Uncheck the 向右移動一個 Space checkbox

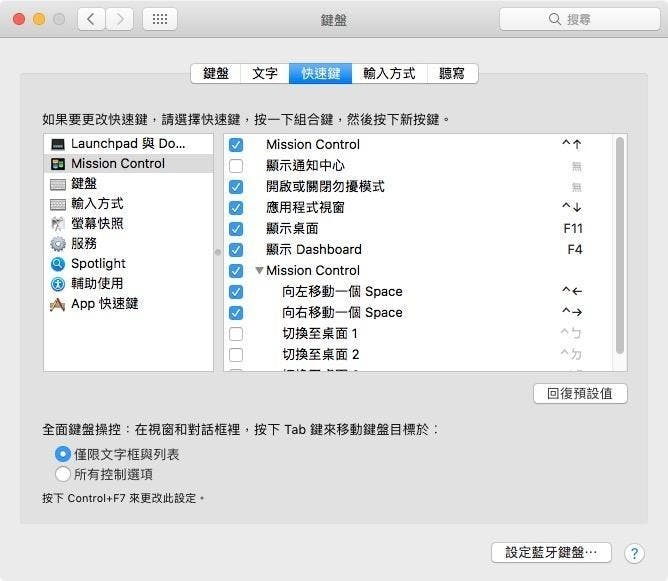[x=236, y=313]
